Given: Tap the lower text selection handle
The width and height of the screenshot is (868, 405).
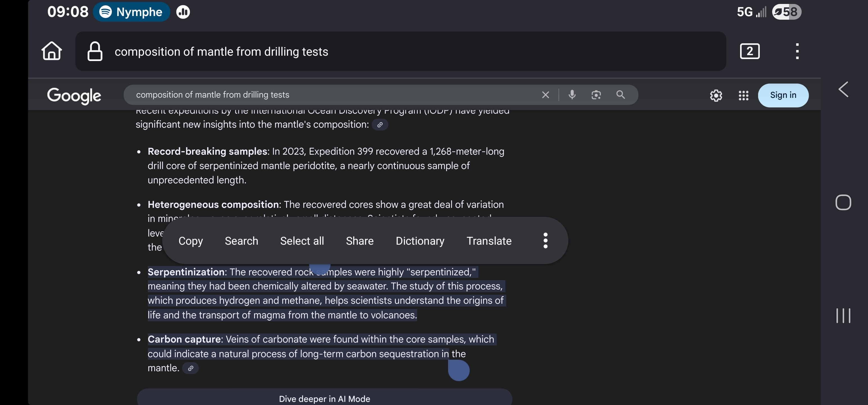Looking at the screenshot, I should click(459, 370).
